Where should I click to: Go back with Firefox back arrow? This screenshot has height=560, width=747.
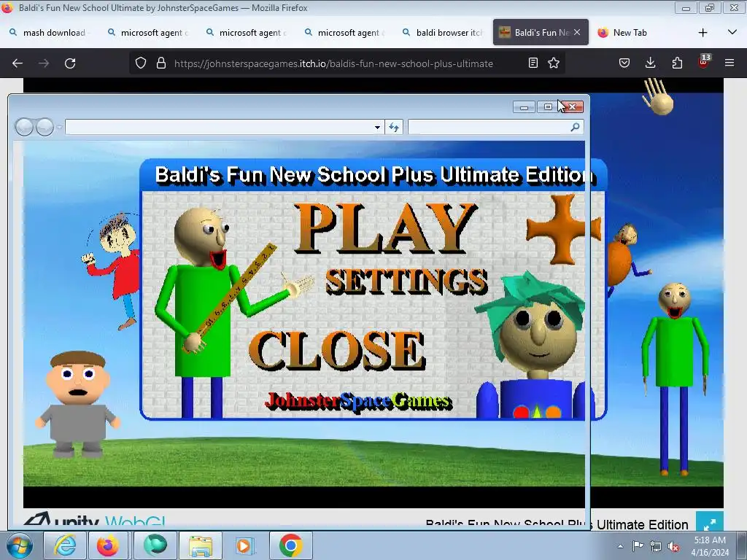tap(18, 63)
